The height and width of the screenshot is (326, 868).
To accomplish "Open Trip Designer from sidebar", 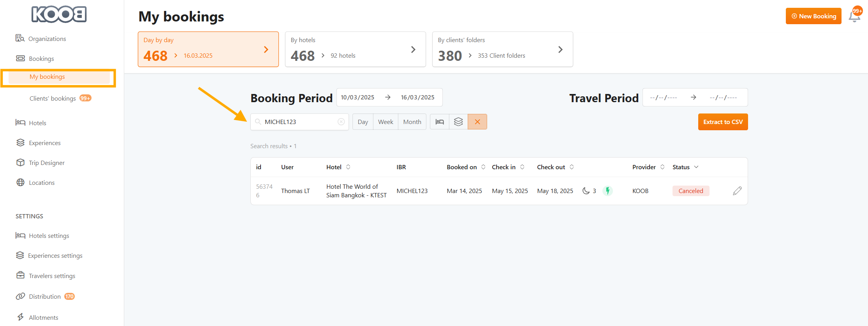I will [x=46, y=163].
